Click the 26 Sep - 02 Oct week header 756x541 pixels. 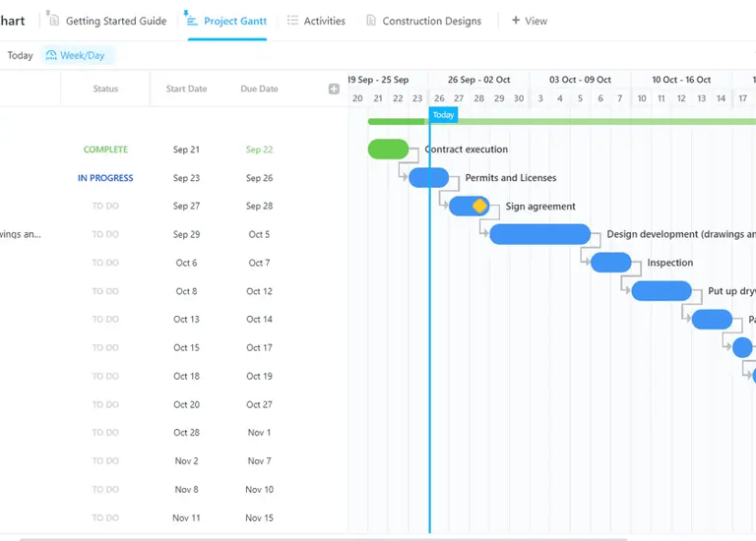click(478, 80)
